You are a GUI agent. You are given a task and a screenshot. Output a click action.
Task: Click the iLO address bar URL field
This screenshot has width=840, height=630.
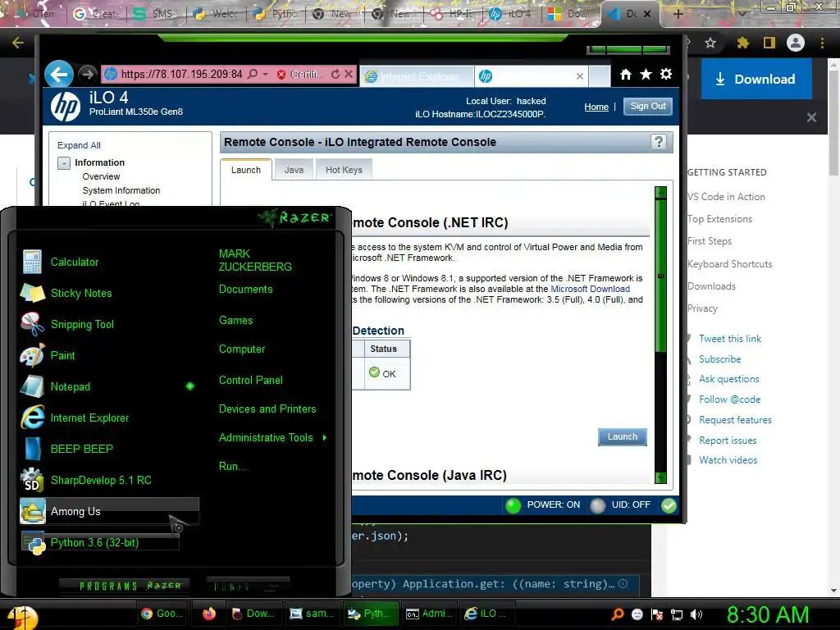(x=181, y=75)
